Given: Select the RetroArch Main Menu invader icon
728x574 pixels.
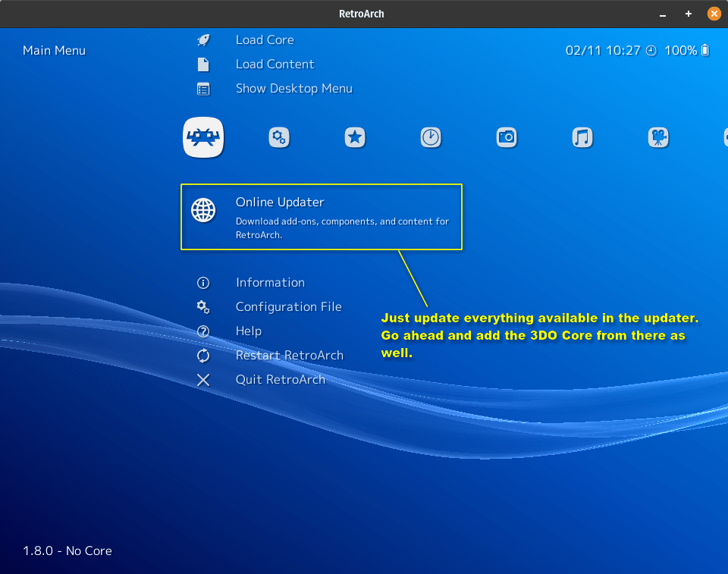Looking at the screenshot, I should tap(203, 137).
